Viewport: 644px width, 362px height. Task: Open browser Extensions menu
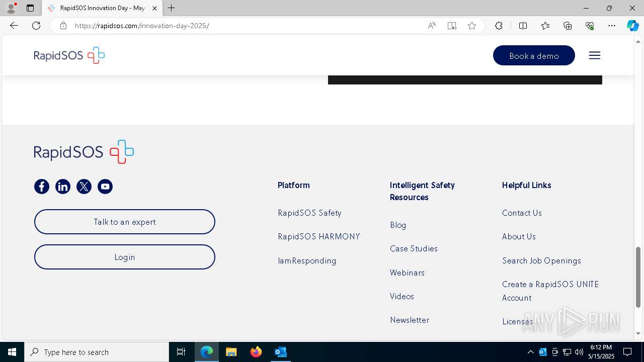499,26
